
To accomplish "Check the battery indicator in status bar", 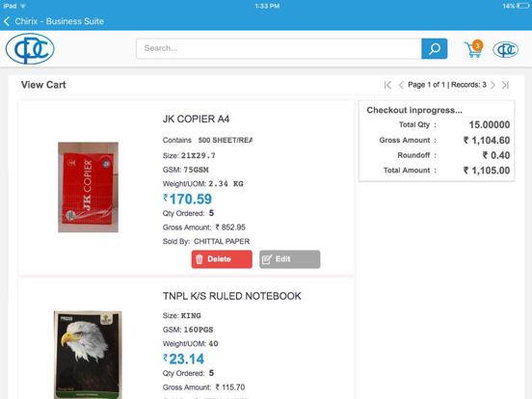I will [522, 6].
